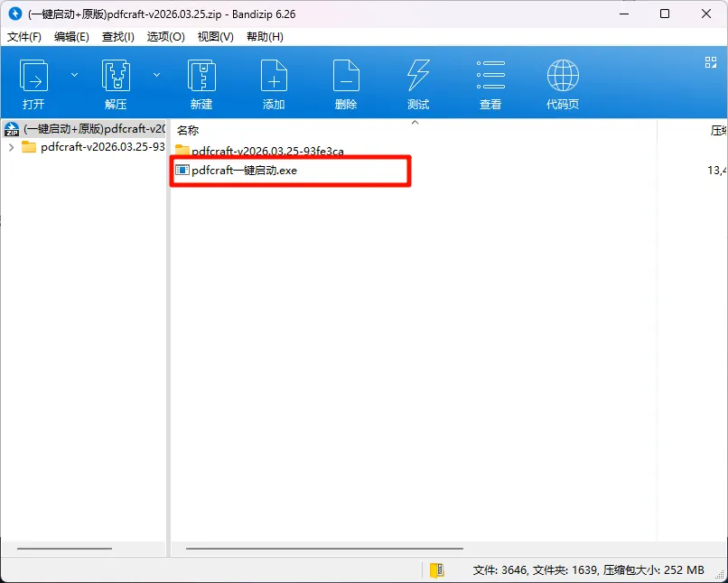This screenshot has height=583, width=728.
Task: Open the 帮助(H) menu
Action: [x=265, y=37]
